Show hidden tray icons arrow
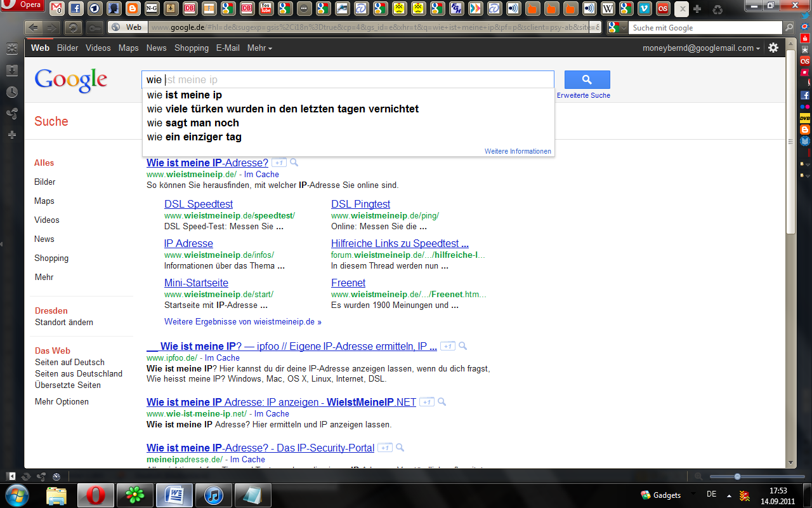This screenshot has width=812, height=508. pyautogui.click(x=729, y=495)
